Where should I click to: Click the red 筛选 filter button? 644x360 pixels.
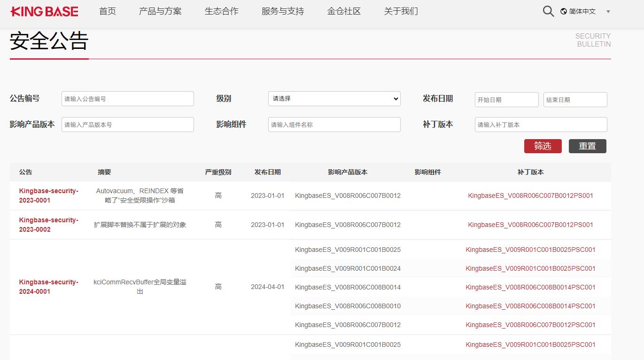543,146
